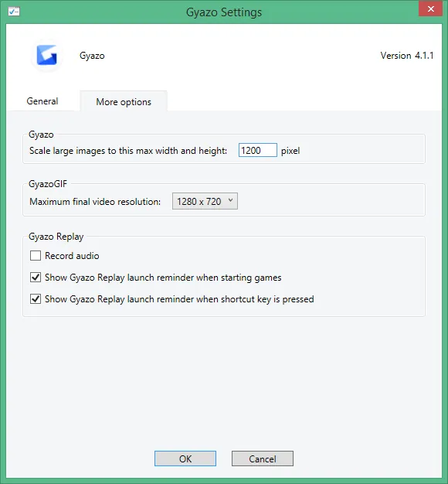
Task: Click the Version 4.1.1 text
Action: pos(407,56)
